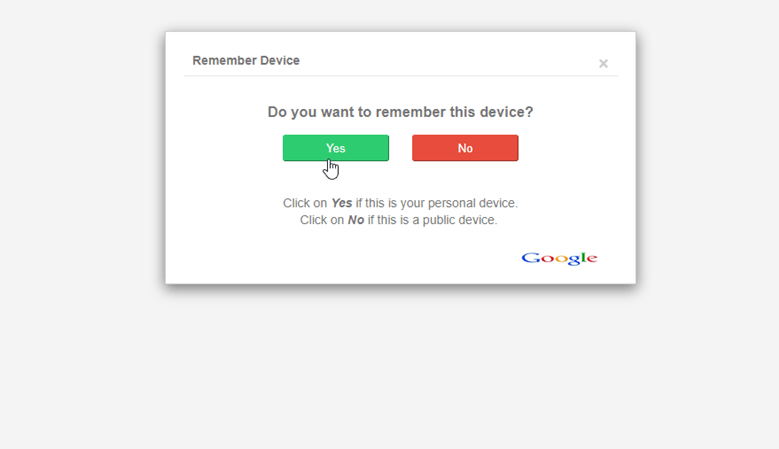Select the 'Click on No' instruction line
Screen dimensions: 779x449
[x=398, y=220]
